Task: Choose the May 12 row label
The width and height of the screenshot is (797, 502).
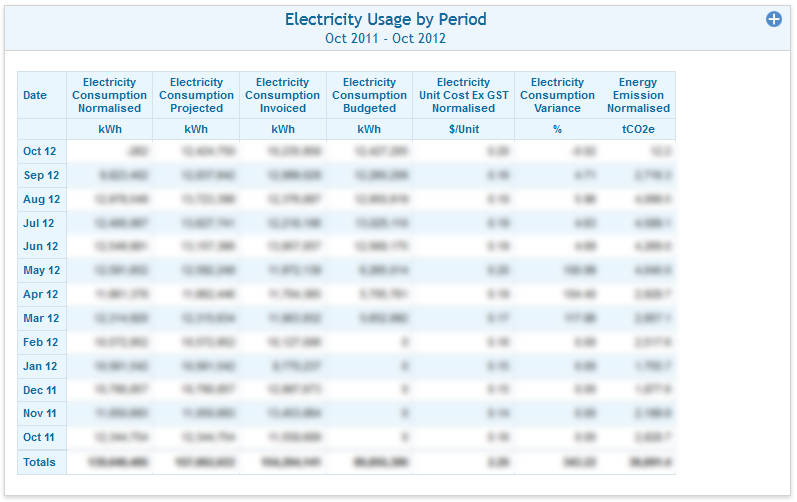Action: click(x=41, y=271)
